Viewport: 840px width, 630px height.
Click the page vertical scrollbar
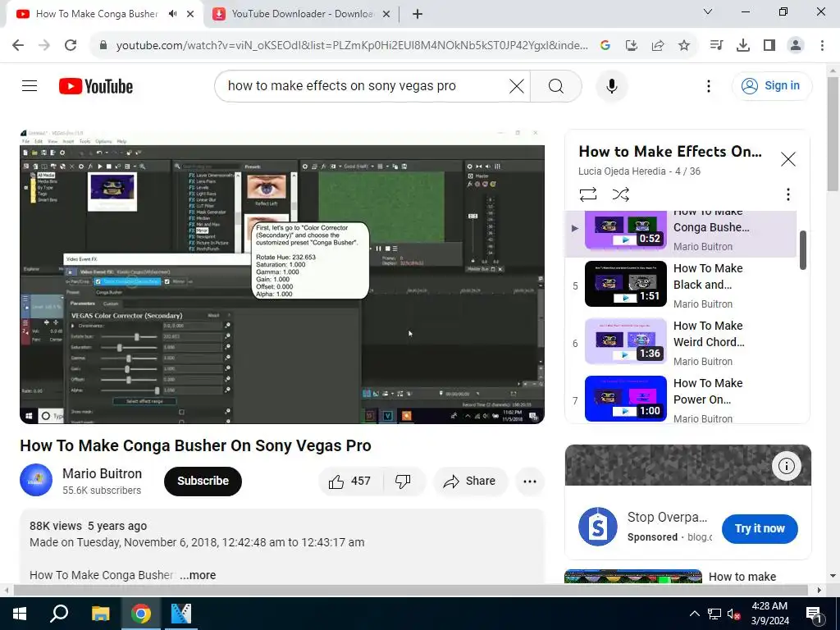point(833,134)
